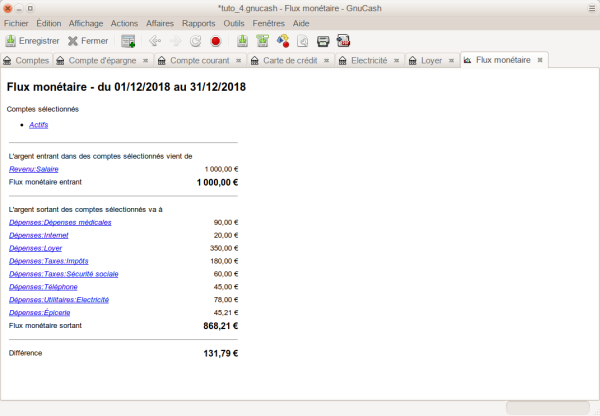Open report options icon in toolbar
Screen dimensions: 600x416
283,41
